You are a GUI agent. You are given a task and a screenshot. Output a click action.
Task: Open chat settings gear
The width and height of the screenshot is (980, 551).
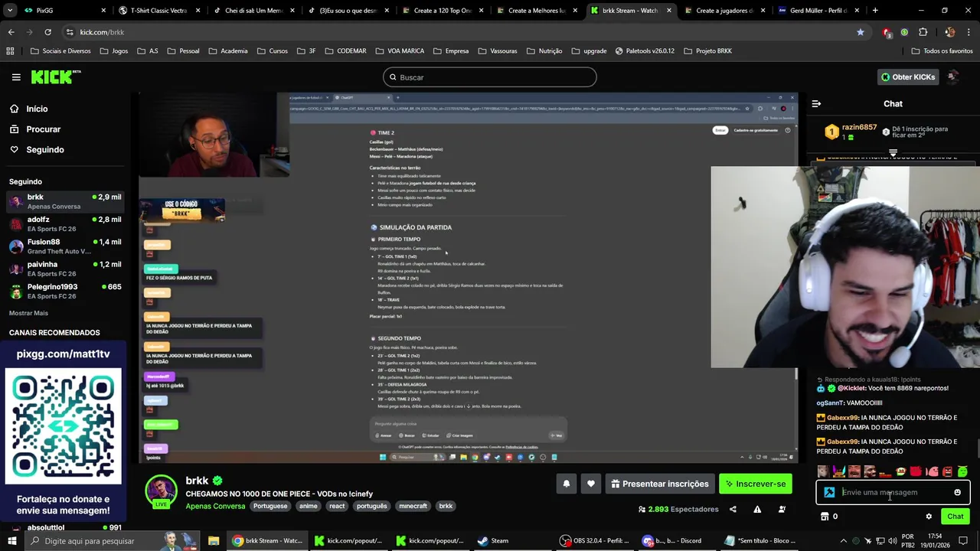pyautogui.click(x=929, y=517)
